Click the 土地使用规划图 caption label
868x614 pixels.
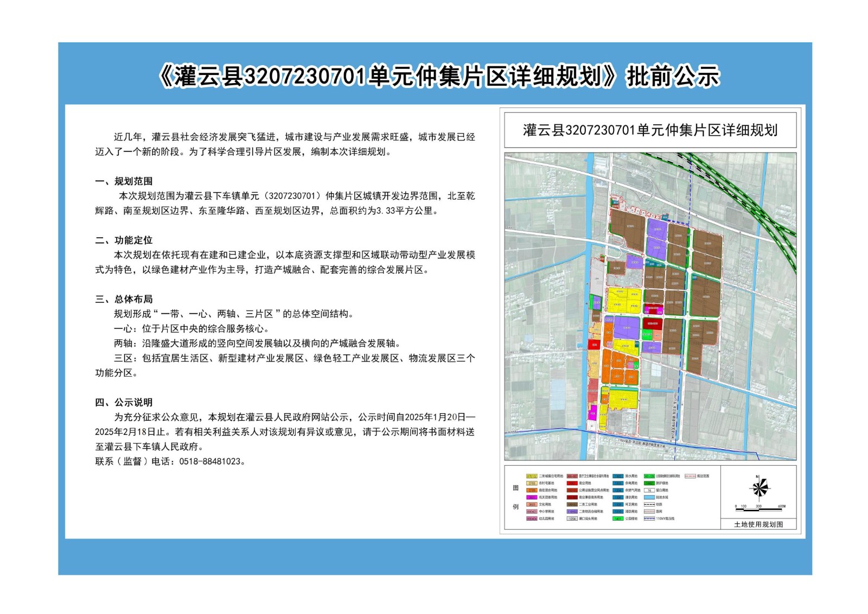(x=758, y=524)
